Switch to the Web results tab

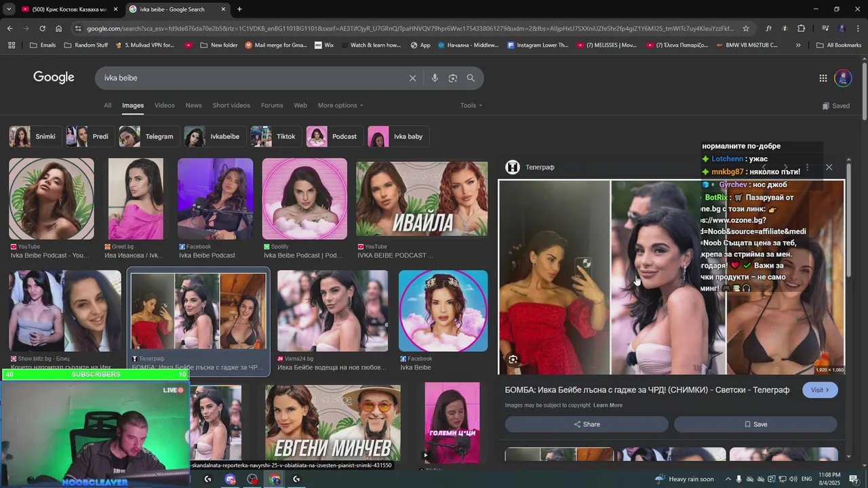coord(300,106)
